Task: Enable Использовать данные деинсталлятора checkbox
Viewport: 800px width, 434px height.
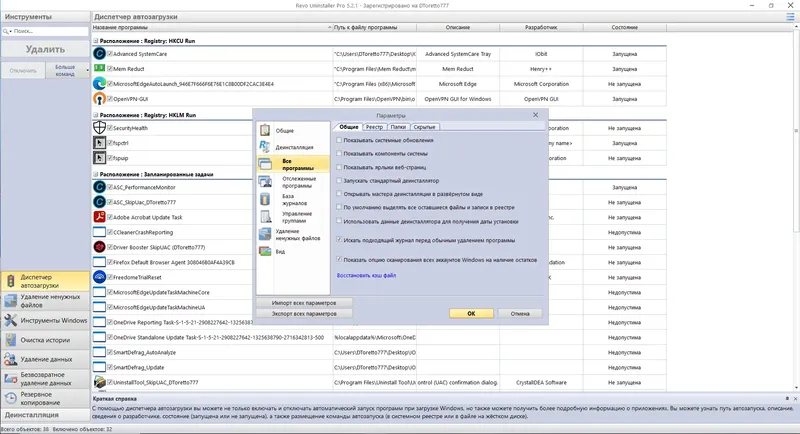Action: [x=339, y=221]
